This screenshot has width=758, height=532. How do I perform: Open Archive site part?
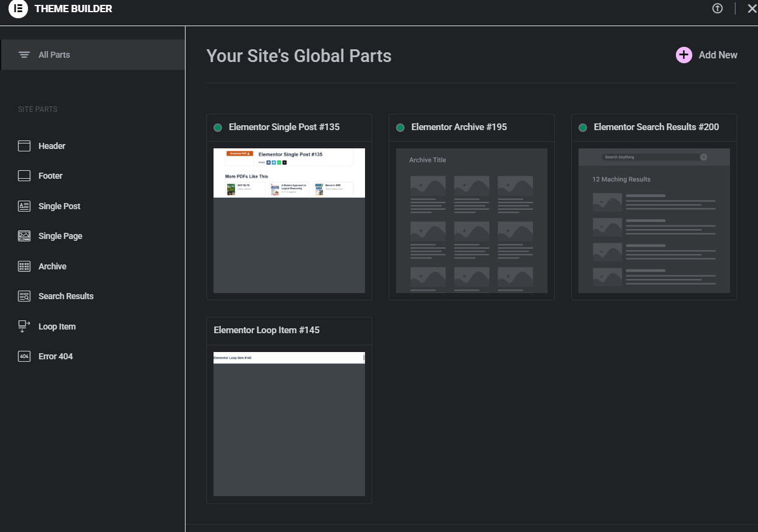[x=52, y=266]
